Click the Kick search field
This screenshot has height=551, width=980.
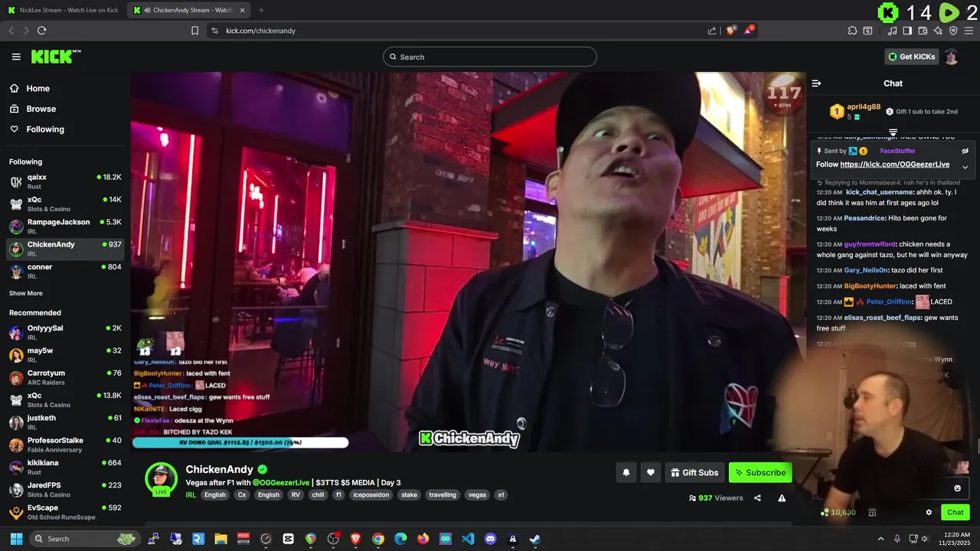pyautogui.click(x=490, y=57)
